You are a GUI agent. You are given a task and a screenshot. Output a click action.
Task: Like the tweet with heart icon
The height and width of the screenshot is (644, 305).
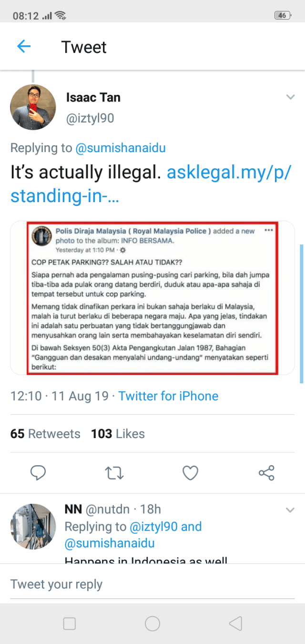pyautogui.click(x=191, y=472)
